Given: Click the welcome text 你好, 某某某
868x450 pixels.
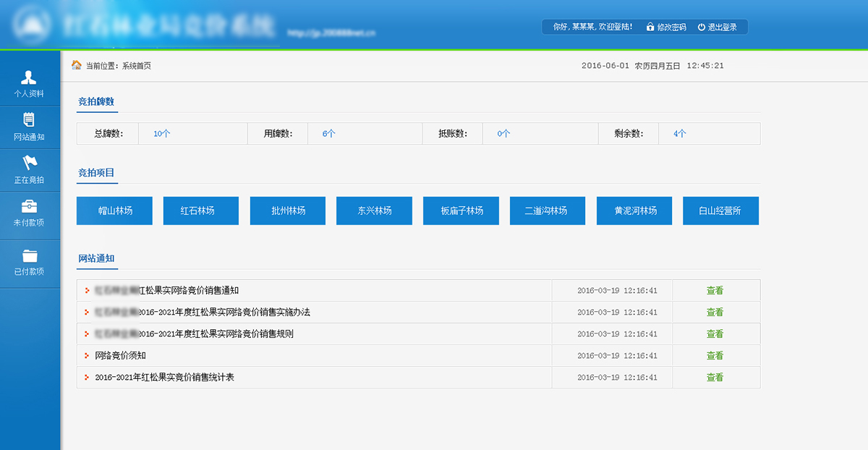Looking at the screenshot, I should pyautogui.click(x=592, y=27).
